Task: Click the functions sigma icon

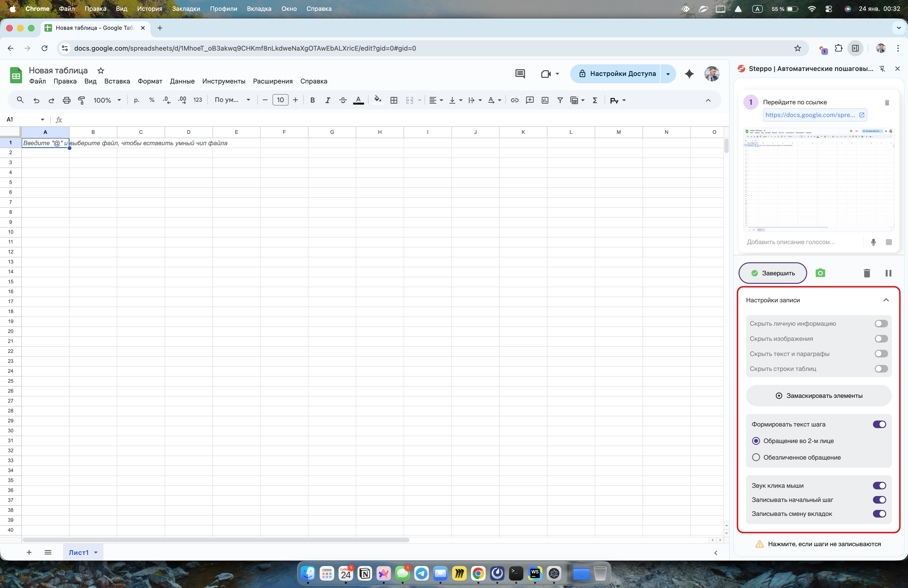Action: tap(594, 100)
